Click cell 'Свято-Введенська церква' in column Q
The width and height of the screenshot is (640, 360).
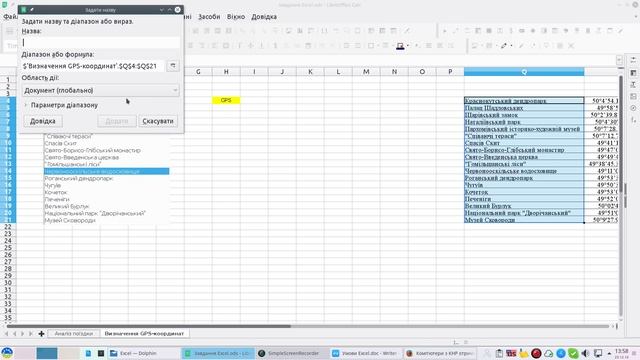(524, 157)
